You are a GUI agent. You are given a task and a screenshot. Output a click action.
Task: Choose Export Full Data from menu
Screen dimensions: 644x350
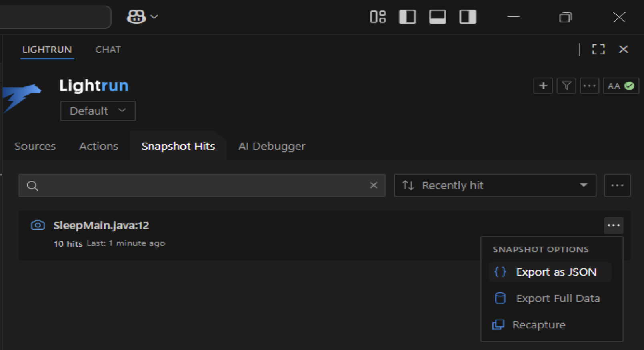click(x=558, y=298)
